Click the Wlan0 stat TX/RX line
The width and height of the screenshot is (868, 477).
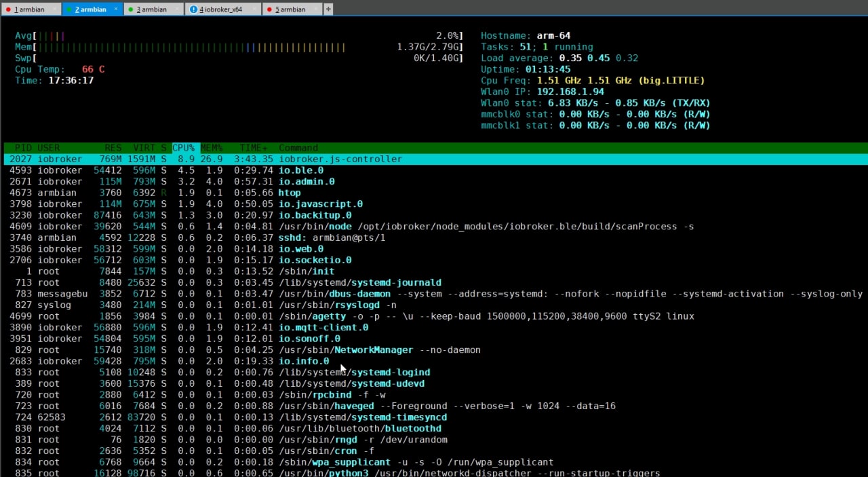595,103
